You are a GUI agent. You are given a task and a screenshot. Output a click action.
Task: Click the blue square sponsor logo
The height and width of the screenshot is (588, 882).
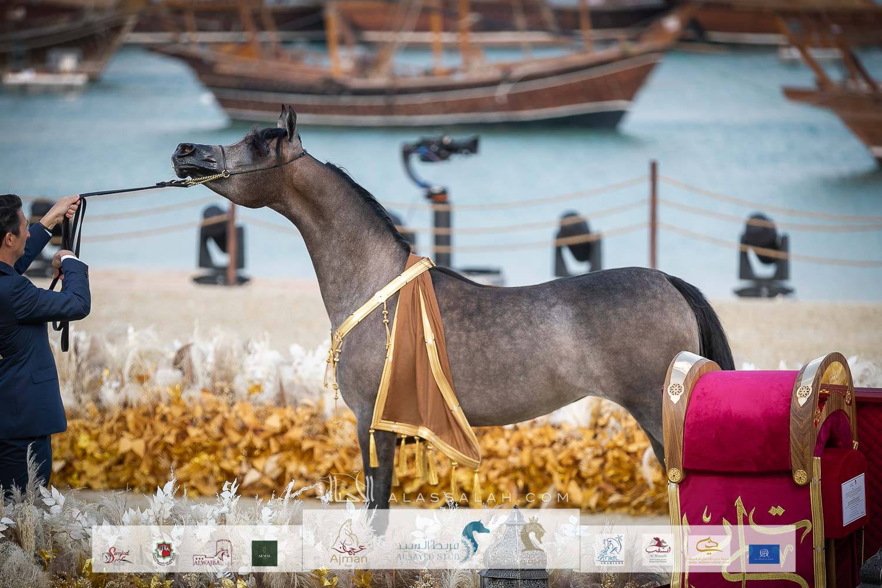click(764, 553)
